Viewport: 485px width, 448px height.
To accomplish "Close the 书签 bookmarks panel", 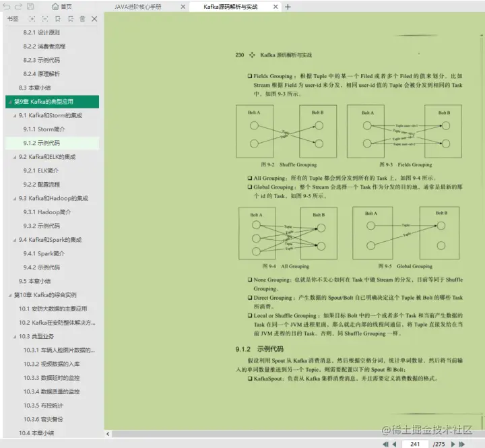I will pyautogui.click(x=94, y=19).
